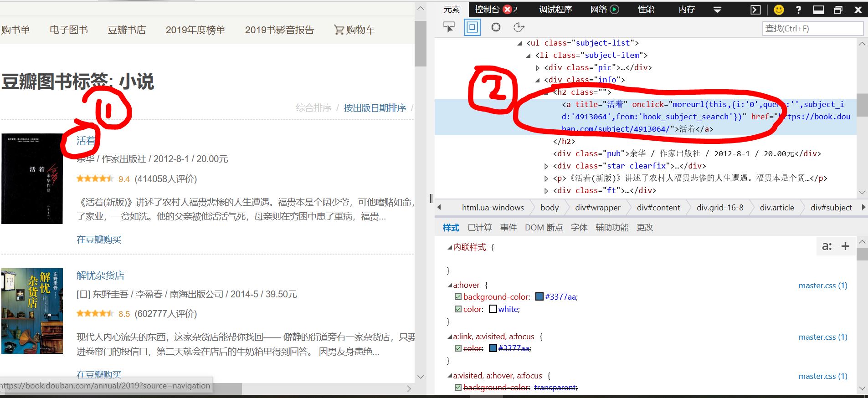Click the 活着 book cover thumbnail
868x398 pixels.
click(x=32, y=179)
